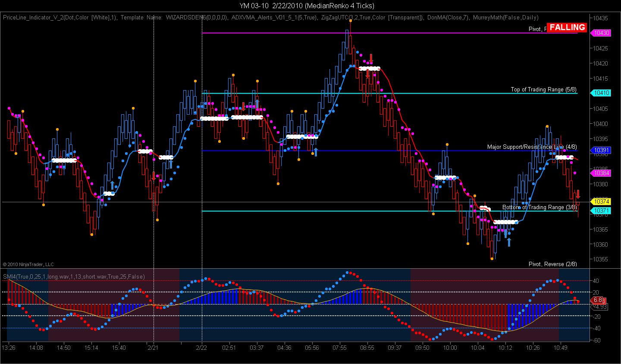Viewport: 621px width, 364px height.
Task: Click the 10415 price axis value
Action: [600, 78]
